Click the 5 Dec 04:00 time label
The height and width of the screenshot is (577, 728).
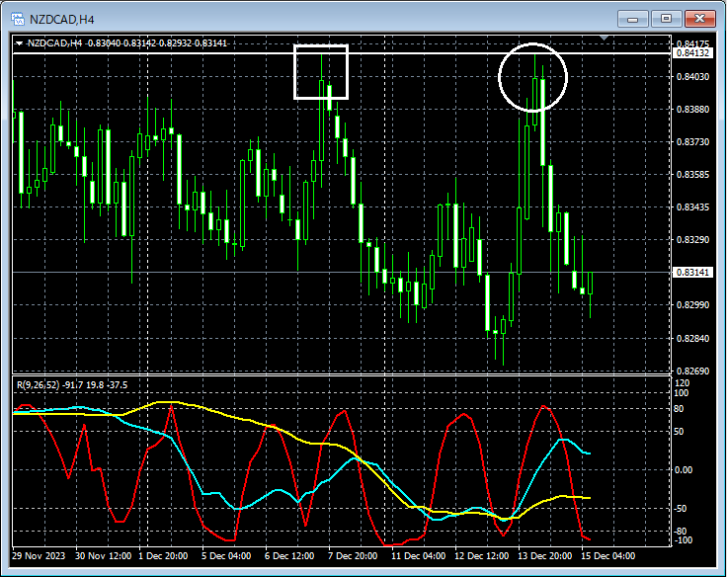point(226,556)
